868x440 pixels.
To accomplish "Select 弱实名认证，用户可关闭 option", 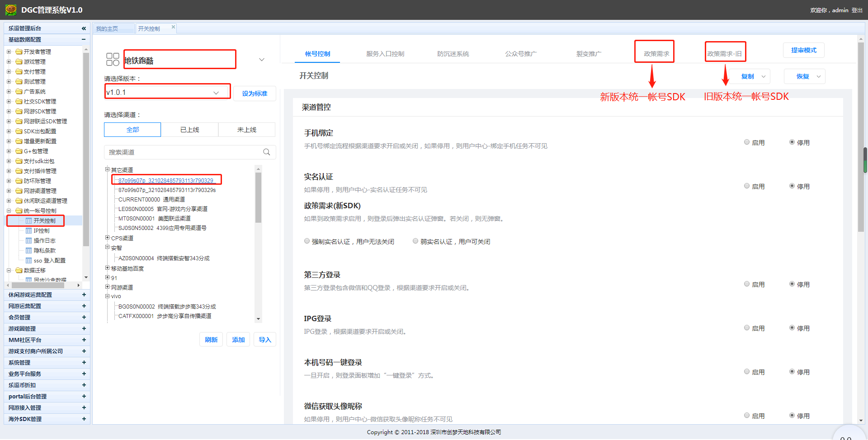I will pos(415,241).
